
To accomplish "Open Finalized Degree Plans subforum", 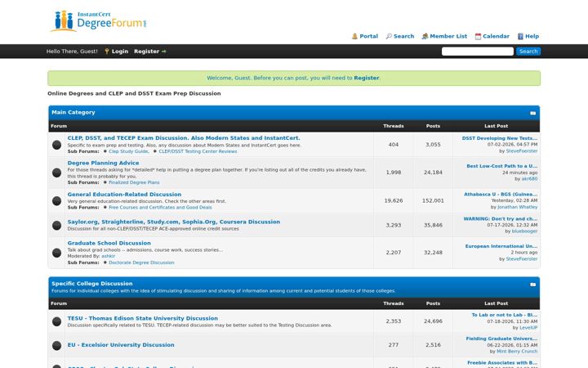I will 134,182.
